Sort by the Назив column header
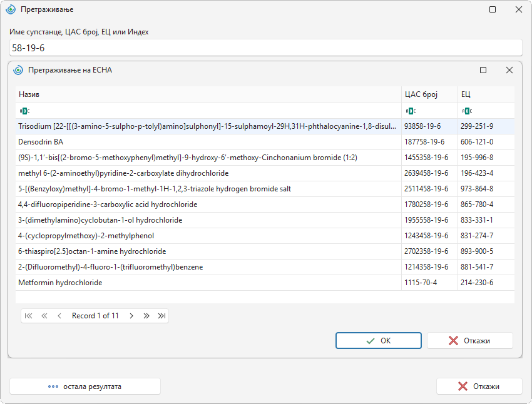The width and height of the screenshot is (532, 404). [208, 94]
